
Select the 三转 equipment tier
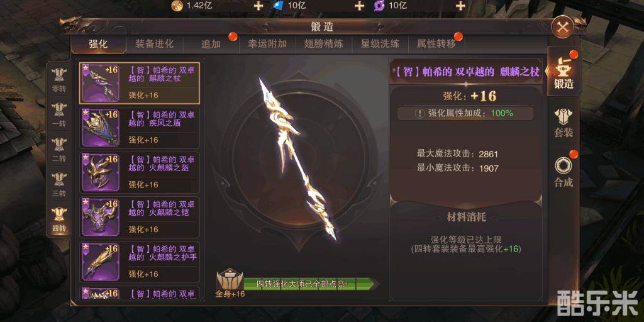[x=59, y=184]
